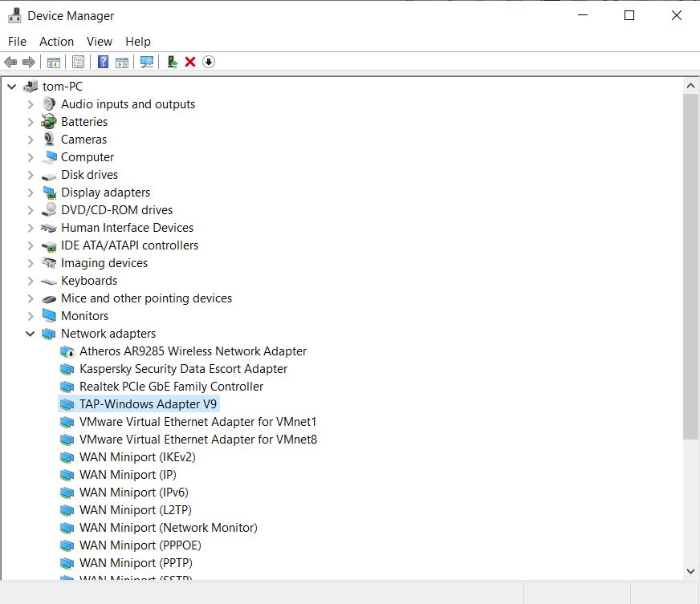Open the File menu
The image size is (700, 604).
pyautogui.click(x=16, y=41)
